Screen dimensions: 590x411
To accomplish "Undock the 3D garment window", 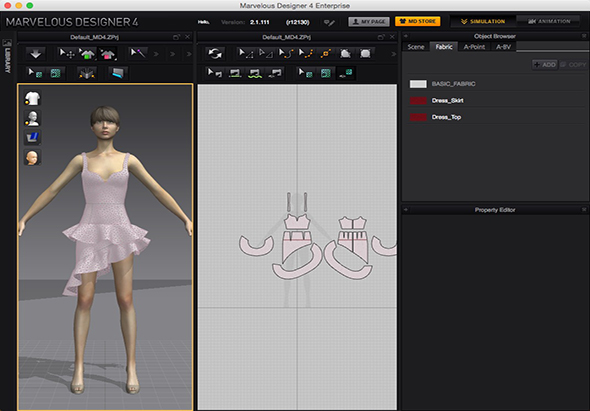I will pyautogui.click(x=176, y=37).
